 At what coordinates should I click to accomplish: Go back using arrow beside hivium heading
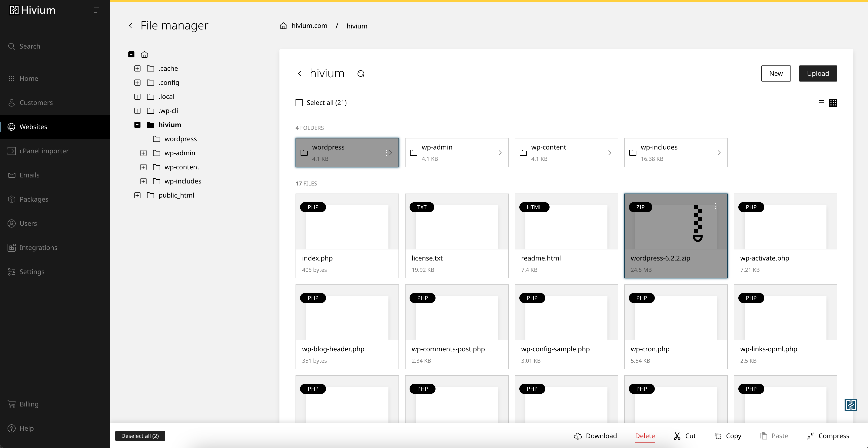click(300, 73)
